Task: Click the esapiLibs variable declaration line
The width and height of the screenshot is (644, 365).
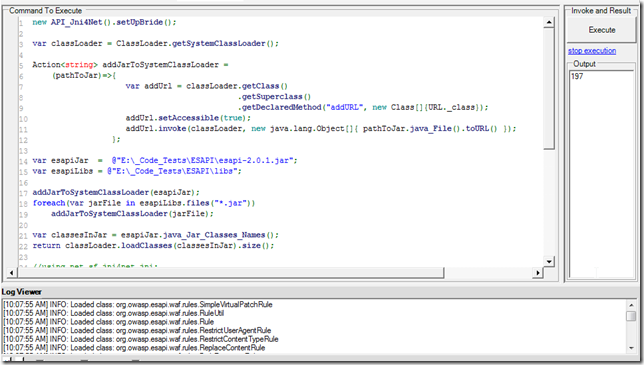Action: click(137, 171)
